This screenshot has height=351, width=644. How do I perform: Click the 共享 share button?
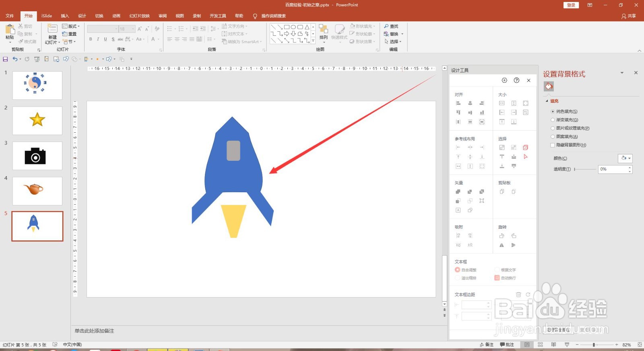click(x=629, y=16)
